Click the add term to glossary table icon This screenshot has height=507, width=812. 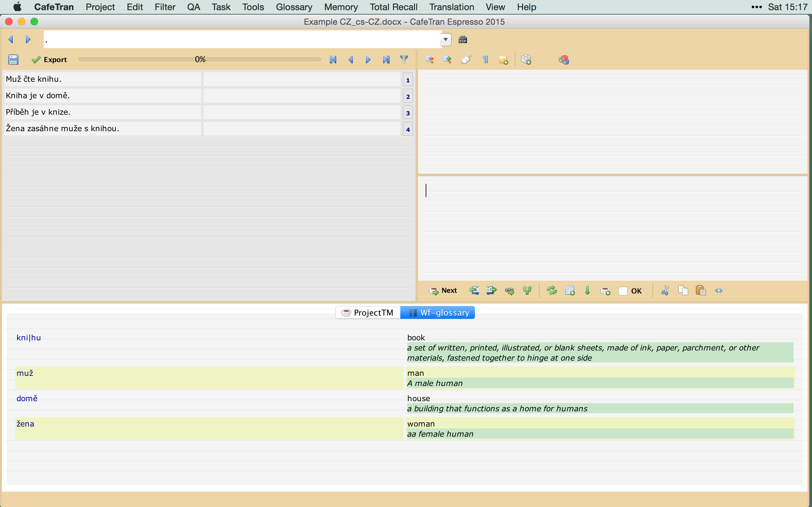tap(570, 290)
